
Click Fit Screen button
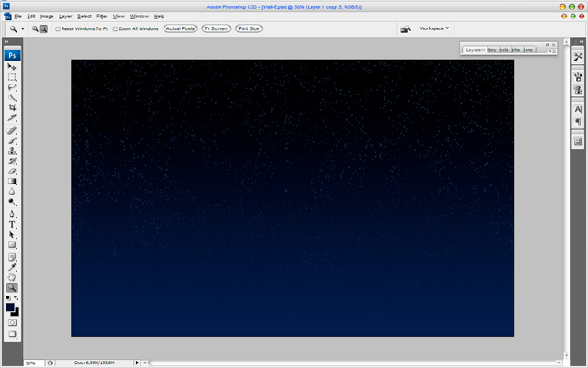(216, 28)
